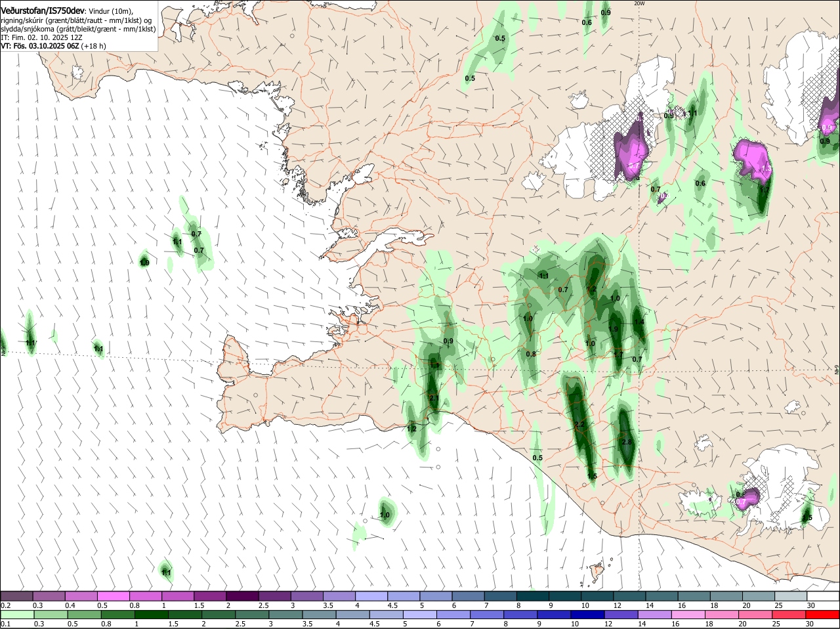Click the 0.2 label in the snow legend
Screen dimensions: 840x629
pos(5,605)
